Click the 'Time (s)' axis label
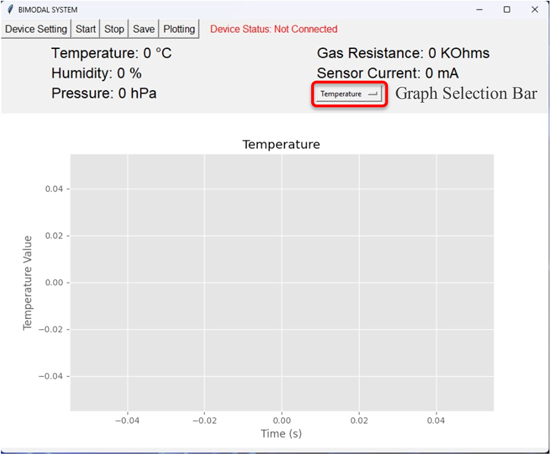The image size is (550, 454). [281, 434]
